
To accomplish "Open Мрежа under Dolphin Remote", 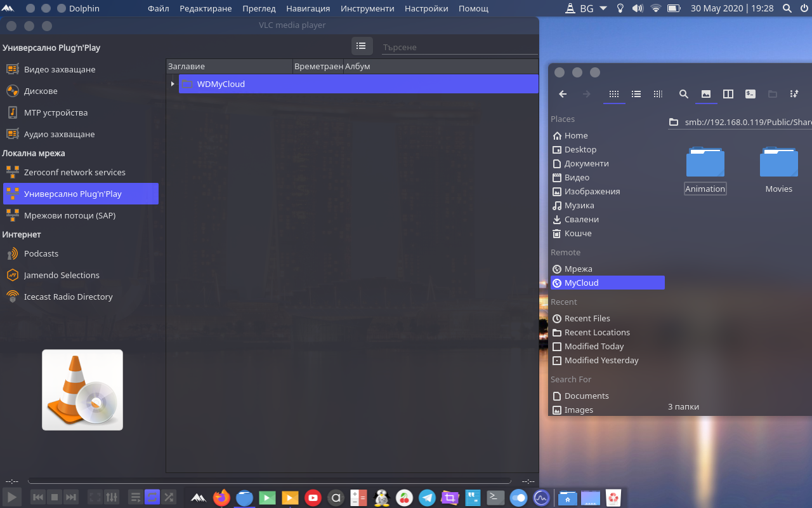I will point(608,269).
